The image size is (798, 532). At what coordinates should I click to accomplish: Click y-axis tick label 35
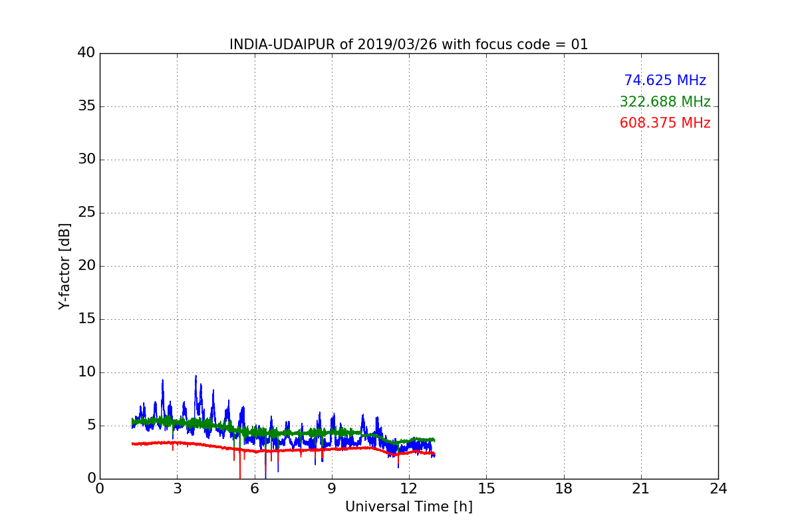coord(86,106)
